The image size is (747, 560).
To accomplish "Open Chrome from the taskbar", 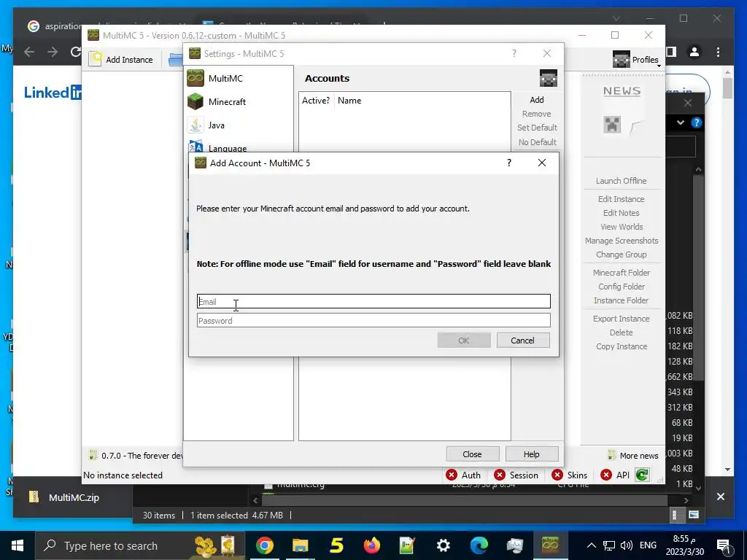I will click(x=264, y=545).
